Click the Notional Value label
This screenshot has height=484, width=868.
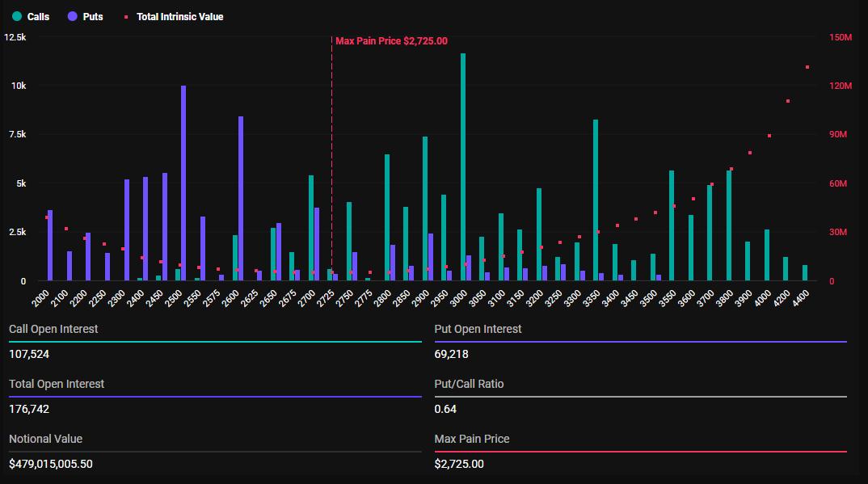(x=45, y=440)
